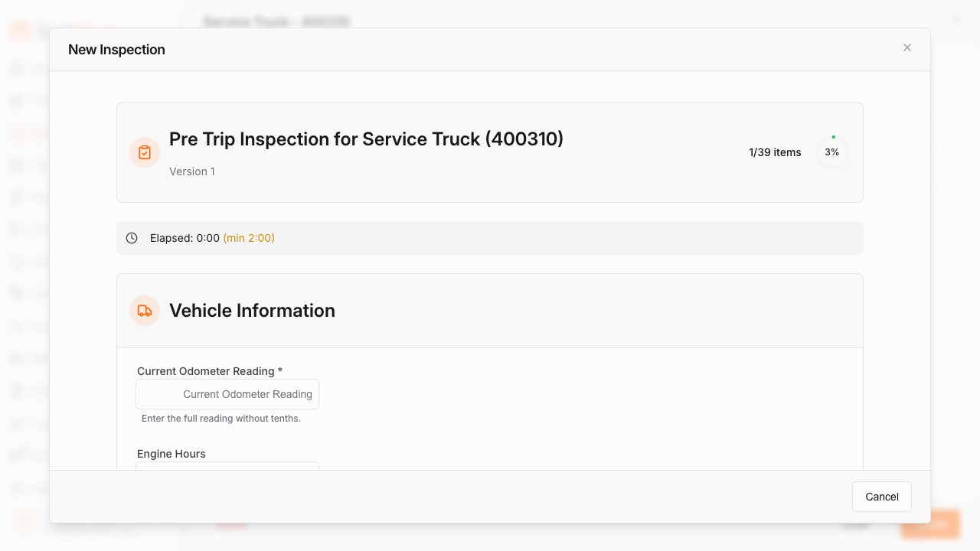
Task: Click the blurred orange button behind the dialog
Action: (x=930, y=524)
